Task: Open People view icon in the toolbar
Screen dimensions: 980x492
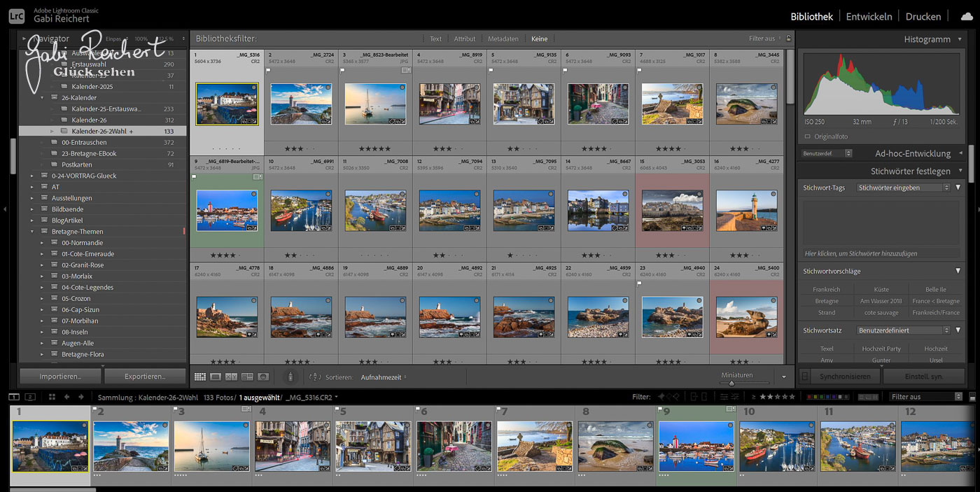Action: 263,377
